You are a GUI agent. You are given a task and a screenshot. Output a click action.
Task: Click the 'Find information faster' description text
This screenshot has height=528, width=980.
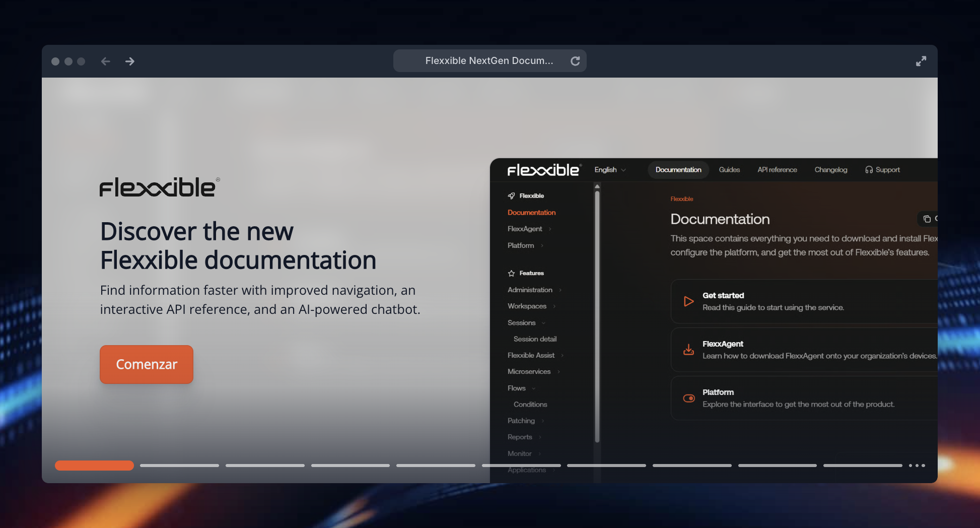click(260, 300)
